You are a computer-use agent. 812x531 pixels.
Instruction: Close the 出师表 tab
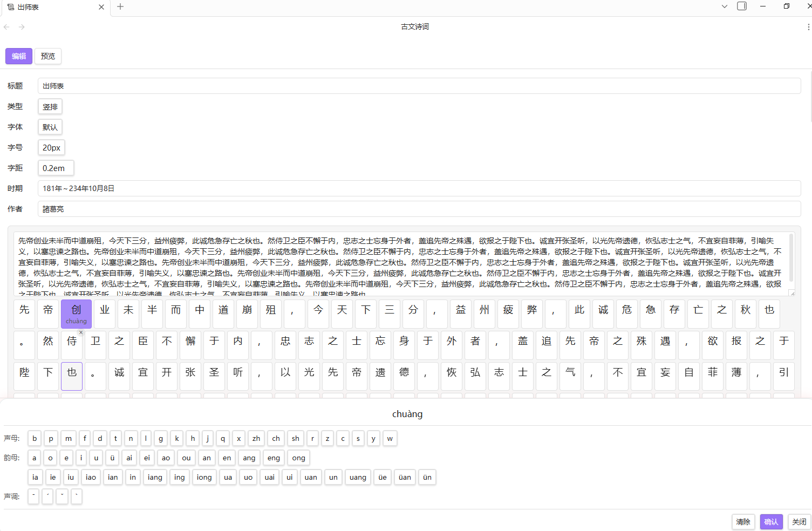pos(101,7)
